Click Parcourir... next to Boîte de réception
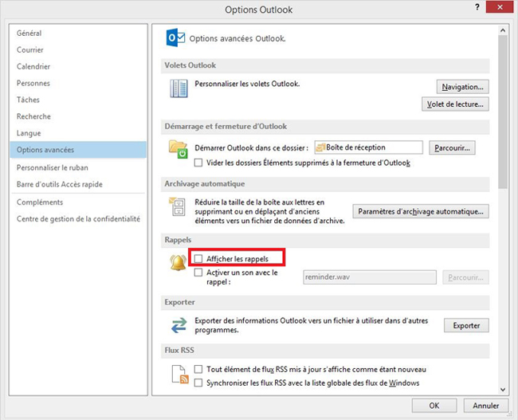 [x=452, y=147]
